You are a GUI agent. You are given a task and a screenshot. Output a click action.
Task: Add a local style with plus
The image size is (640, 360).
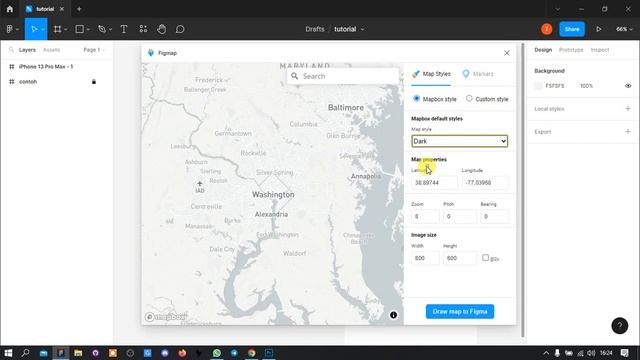628,109
